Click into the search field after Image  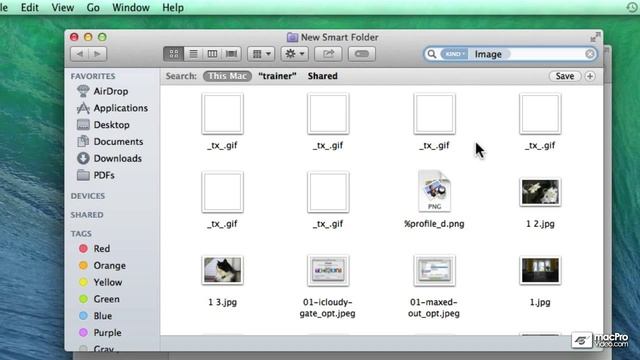pos(547,54)
